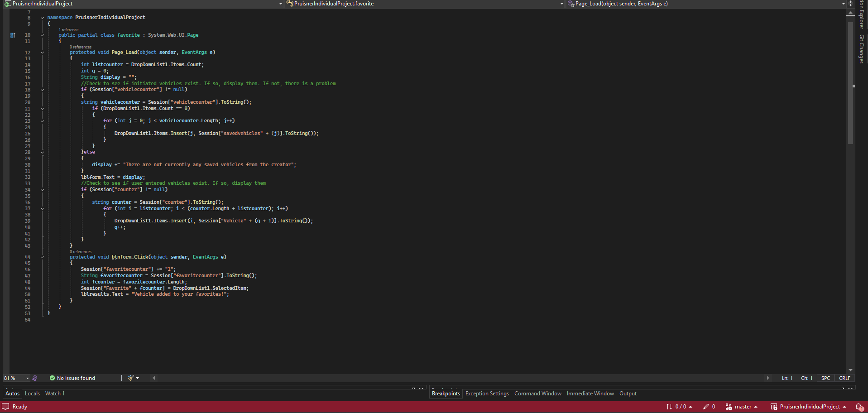
Task: Switch to the Locals tab
Action: [x=32, y=394]
